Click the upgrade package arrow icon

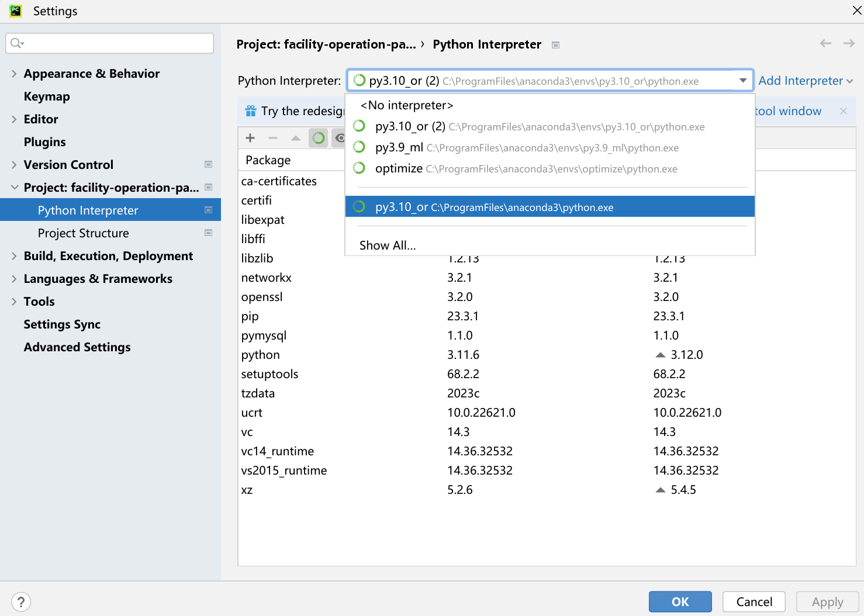click(x=296, y=138)
